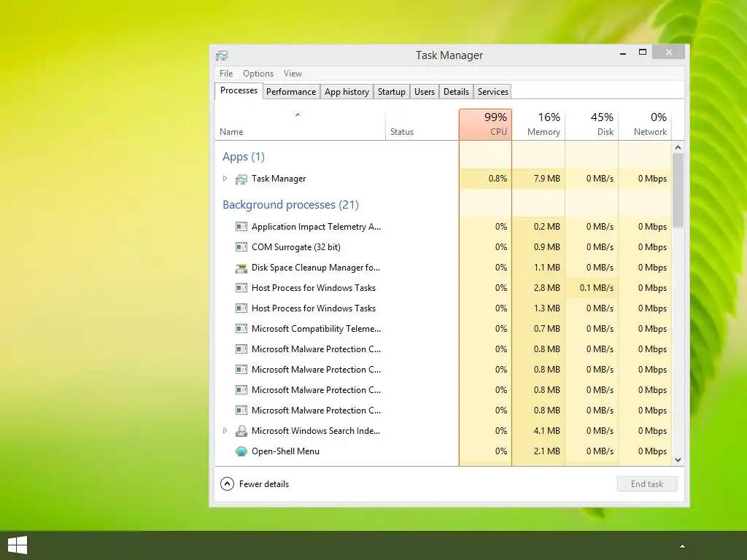Select the Task Manager app name
The height and width of the screenshot is (560, 747).
(279, 179)
